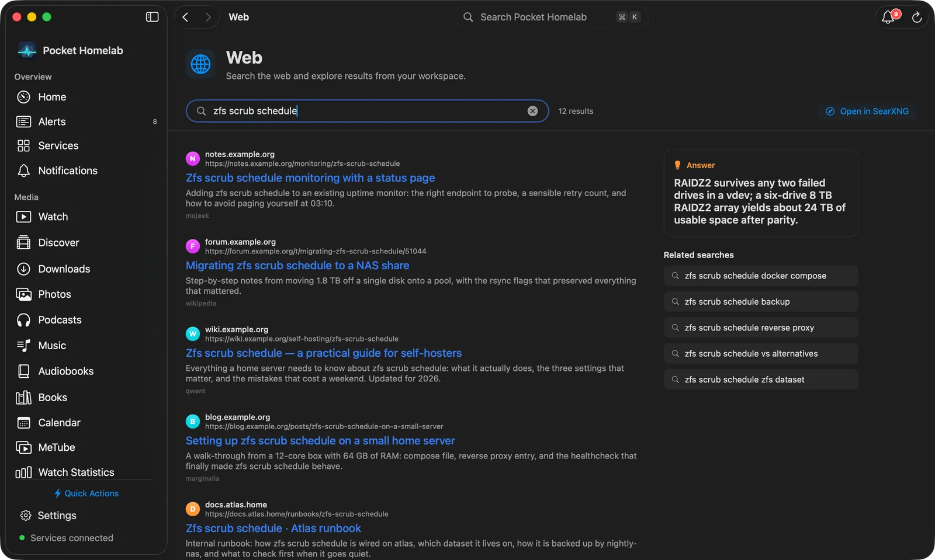The image size is (935, 560).
Task: Toggle the sidebar panel icon
Action: (x=152, y=17)
